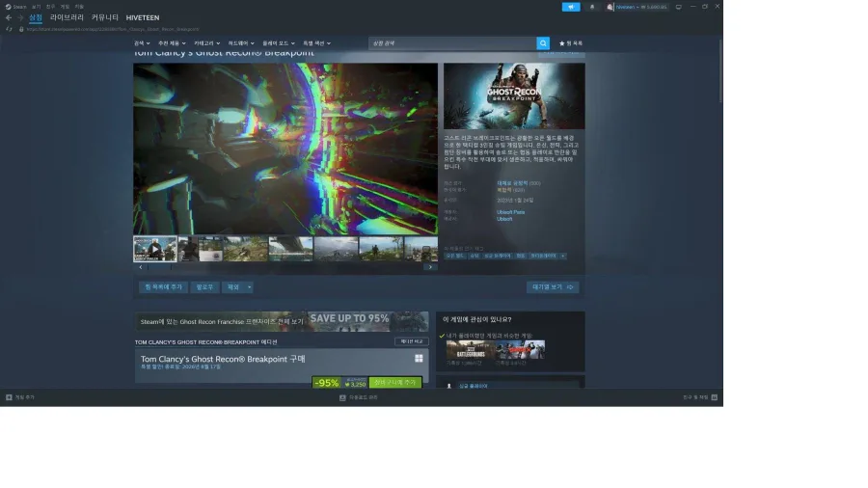Click the Steam logo menu at top left
The height and width of the screenshot is (488, 868).
(15, 7)
